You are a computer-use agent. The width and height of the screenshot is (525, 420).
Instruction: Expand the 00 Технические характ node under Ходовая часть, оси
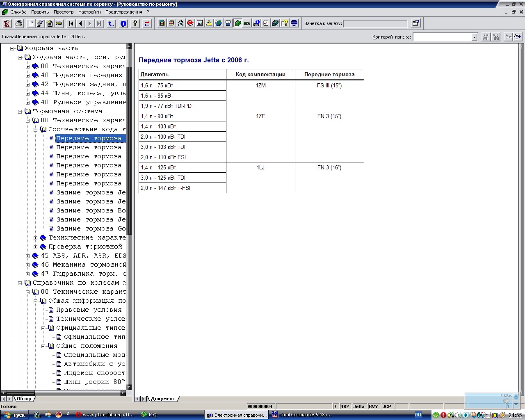(28, 66)
